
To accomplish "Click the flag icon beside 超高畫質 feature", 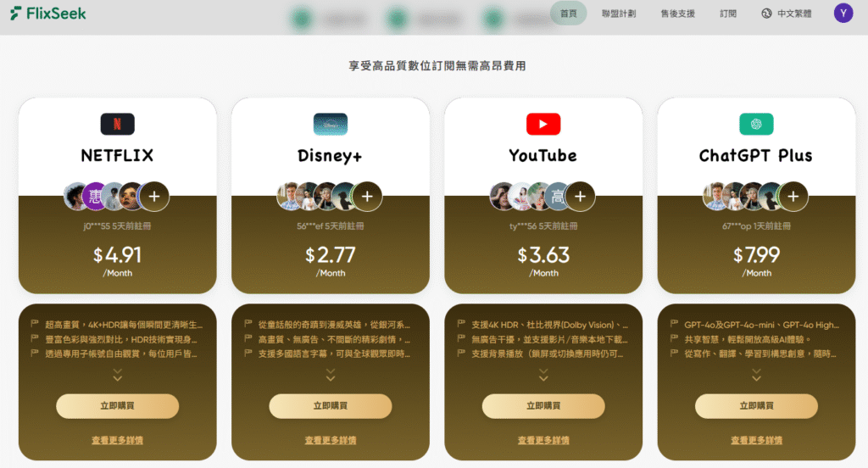I will (34, 324).
